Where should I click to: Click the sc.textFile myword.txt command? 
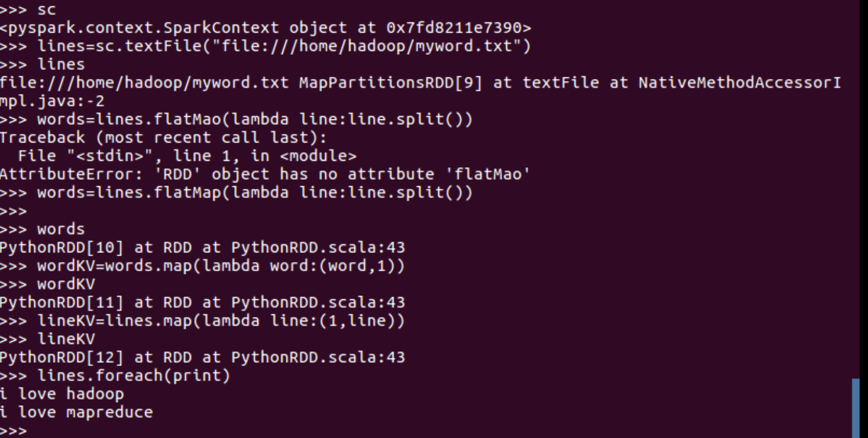pos(284,46)
